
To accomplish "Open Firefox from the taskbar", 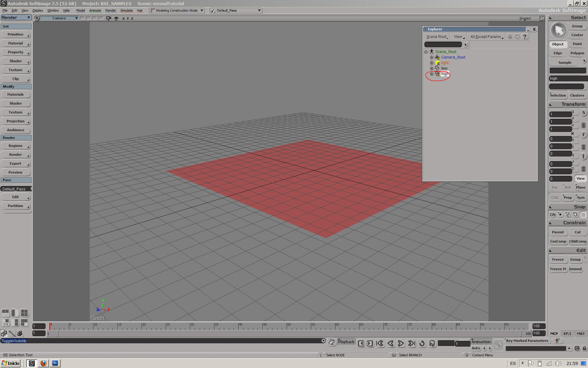I will click(43, 363).
